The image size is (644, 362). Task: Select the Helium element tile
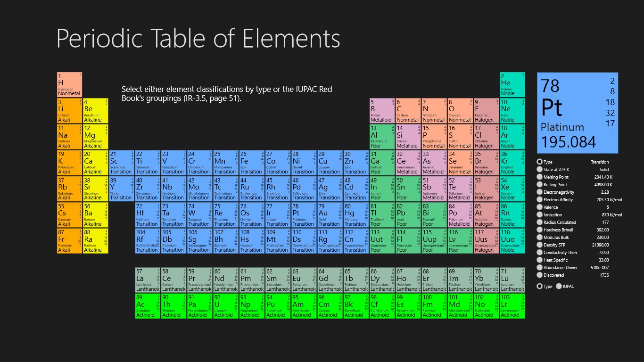point(512,84)
